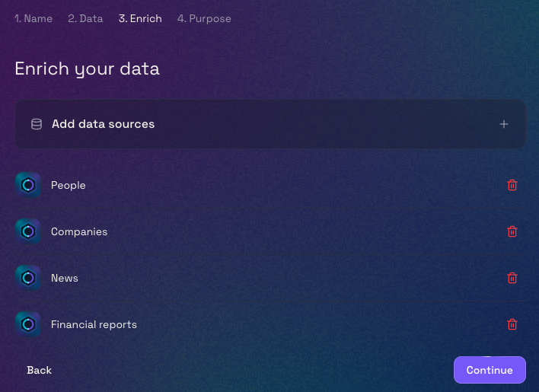Select the 3. Enrich step
539x392 pixels.
coord(140,18)
